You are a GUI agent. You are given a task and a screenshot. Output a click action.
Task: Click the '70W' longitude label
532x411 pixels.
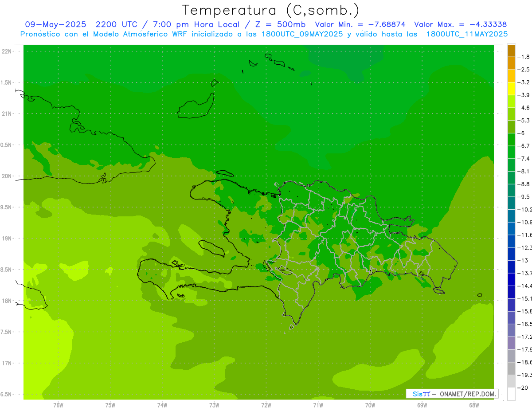pos(370,405)
